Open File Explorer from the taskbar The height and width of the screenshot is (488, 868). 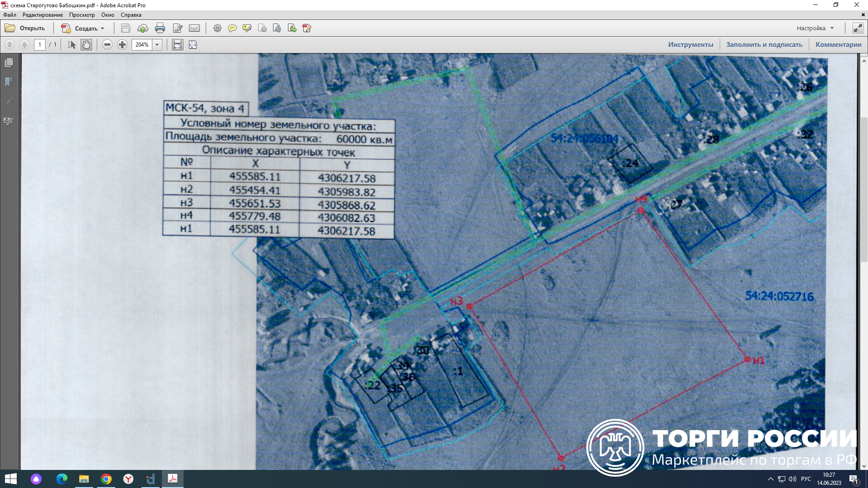pyautogui.click(x=84, y=479)
